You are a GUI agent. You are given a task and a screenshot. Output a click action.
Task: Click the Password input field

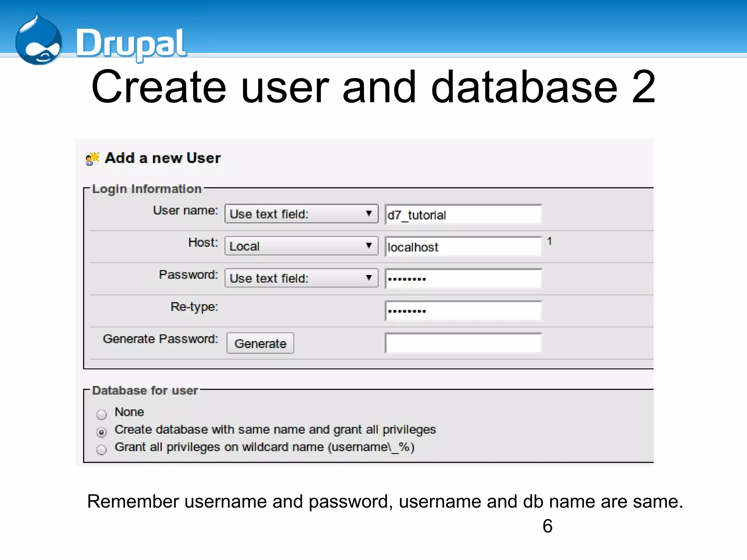pos(463,279)
